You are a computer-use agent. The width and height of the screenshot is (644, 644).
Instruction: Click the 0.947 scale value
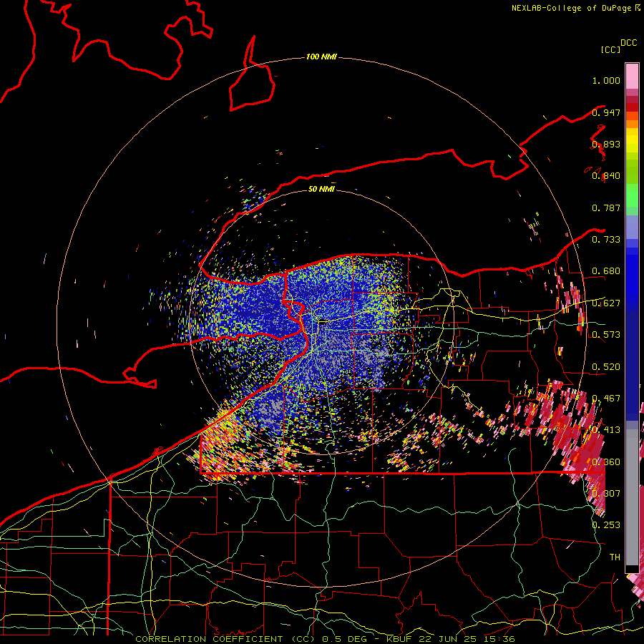point(606,112)
